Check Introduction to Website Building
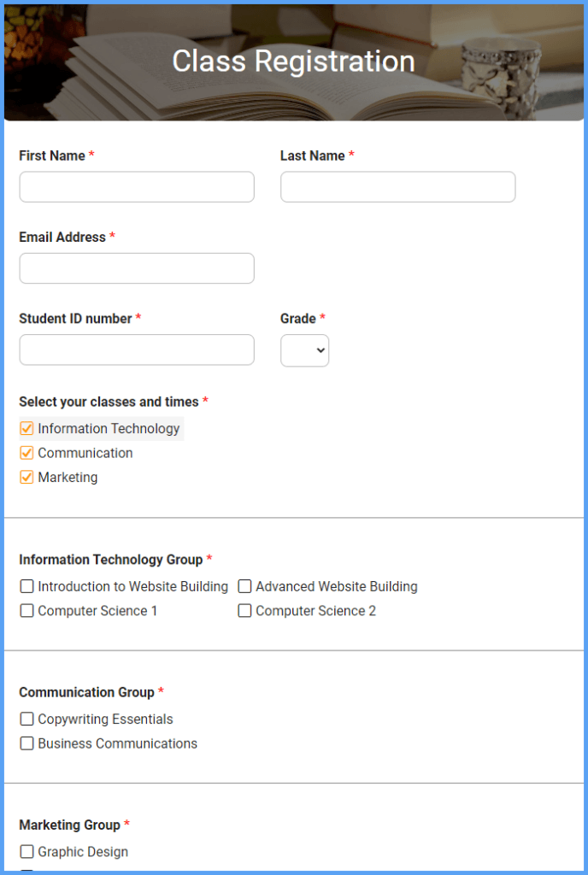Image resolution: width=588 pixels, height=875 pixels. 26,586
